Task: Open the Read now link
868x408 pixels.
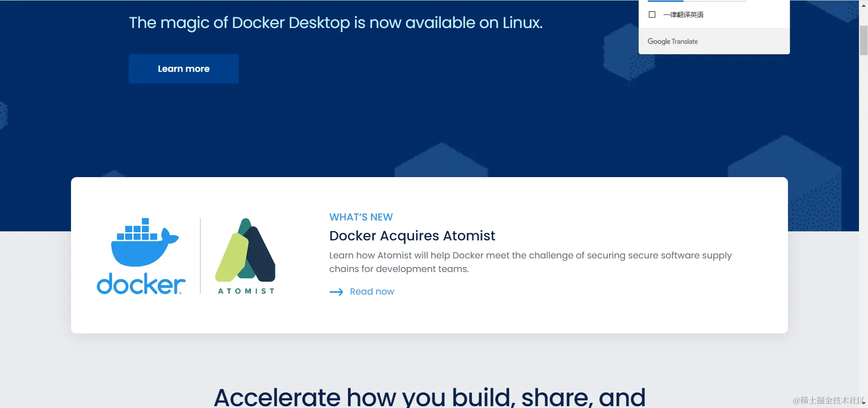Action: (x=372, y=291)
